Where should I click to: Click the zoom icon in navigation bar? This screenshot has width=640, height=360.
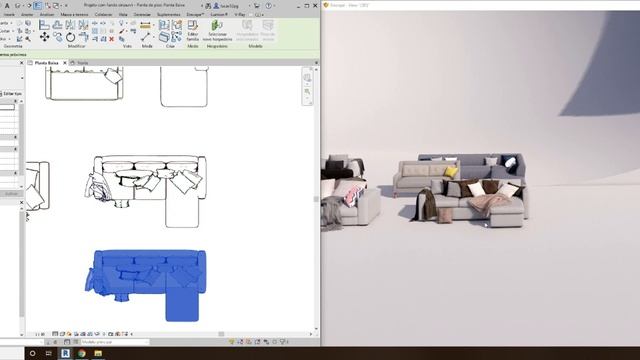(307, 92)
